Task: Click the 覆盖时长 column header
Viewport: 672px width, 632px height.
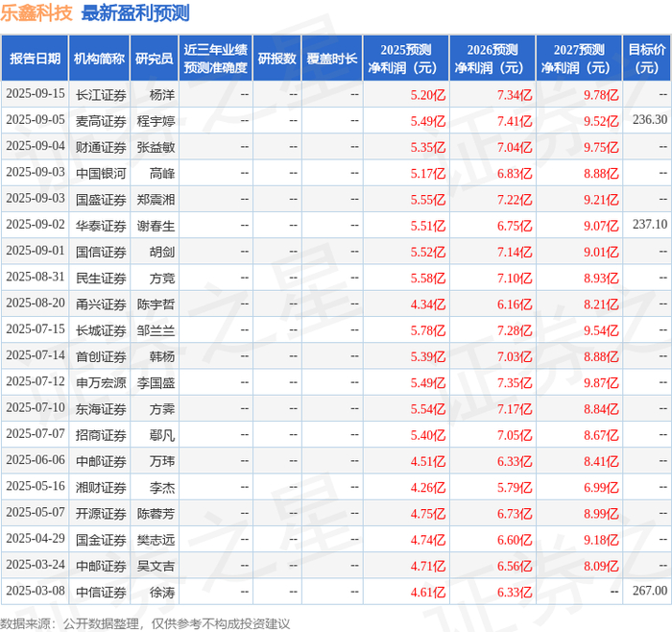Action: point(332,59)
